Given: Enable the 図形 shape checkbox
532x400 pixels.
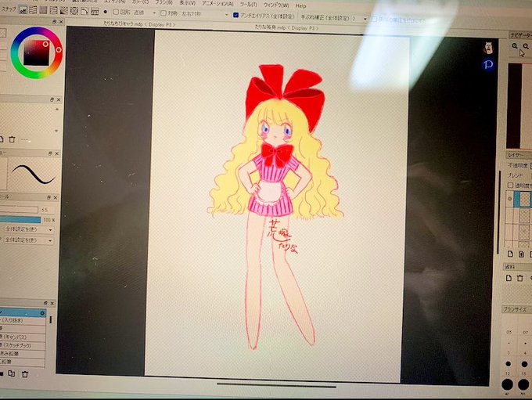Looking at the screenshot, I should click(x=116, y=13).
